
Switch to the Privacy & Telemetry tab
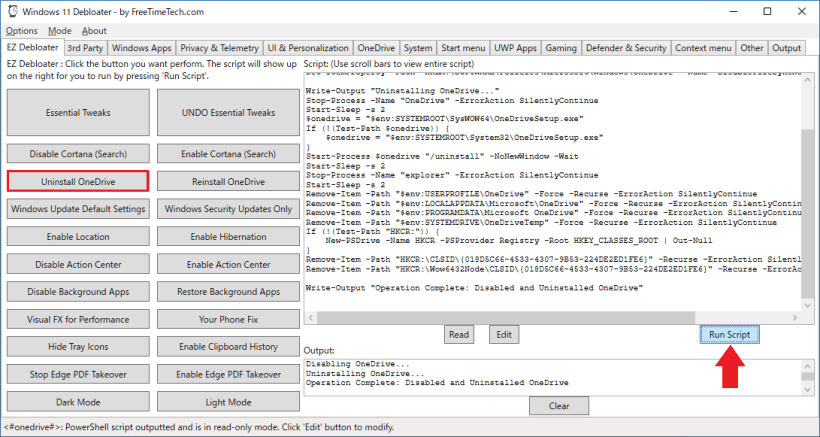pyautogui.click(x=220, y=48)
